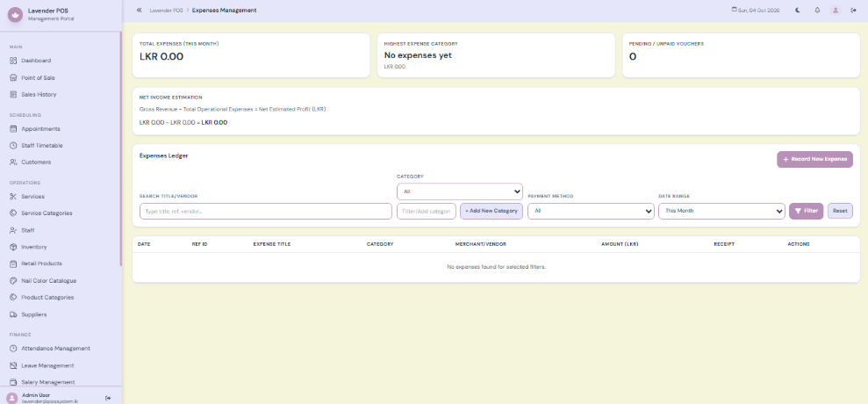The image size is (868, 404).
Task: Focus the Search Title/Vendor input field
Action: 266,211
